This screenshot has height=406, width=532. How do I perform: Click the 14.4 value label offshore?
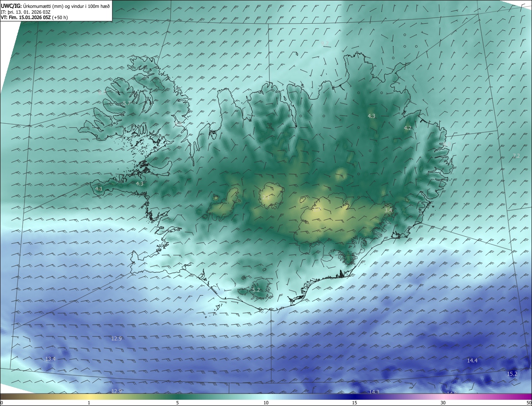[x=472, y=361]
